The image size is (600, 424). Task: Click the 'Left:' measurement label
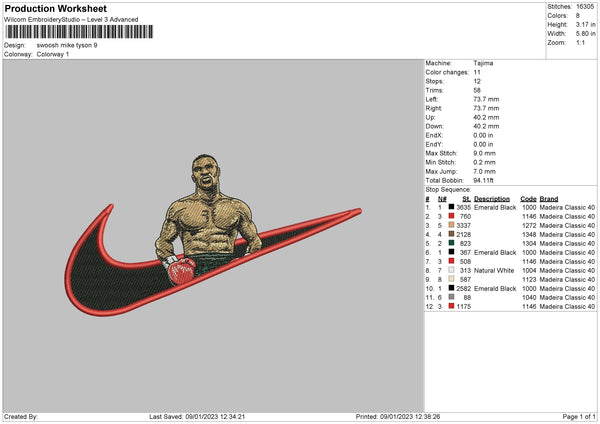click(x=432, y=99)
